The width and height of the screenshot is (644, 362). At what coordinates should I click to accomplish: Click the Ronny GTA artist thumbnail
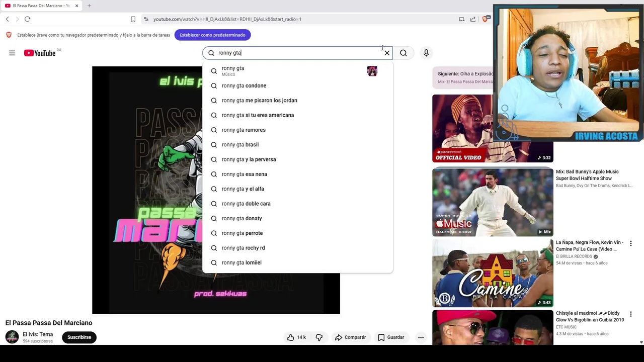372,71
